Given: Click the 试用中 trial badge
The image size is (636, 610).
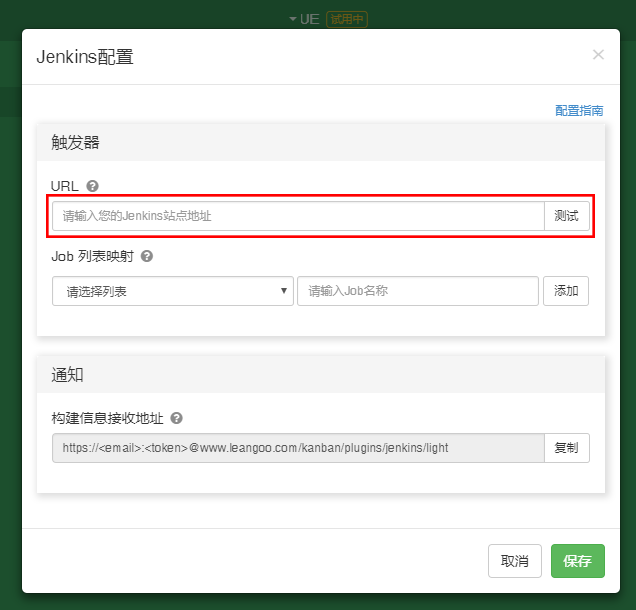Looking at the screenshot, I should 347,19.
